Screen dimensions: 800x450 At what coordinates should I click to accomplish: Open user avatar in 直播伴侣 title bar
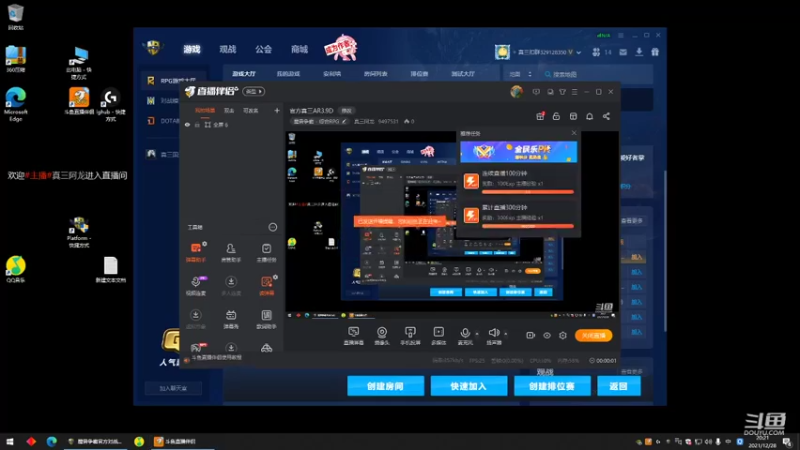click(x=516, y=91)
